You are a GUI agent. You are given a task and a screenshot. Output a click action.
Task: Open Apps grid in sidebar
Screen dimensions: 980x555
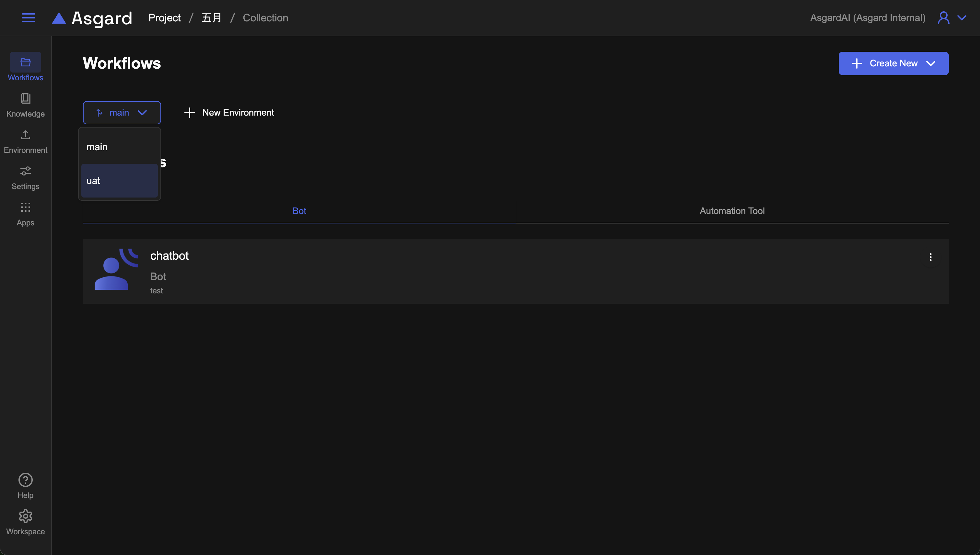coord(26,213)
